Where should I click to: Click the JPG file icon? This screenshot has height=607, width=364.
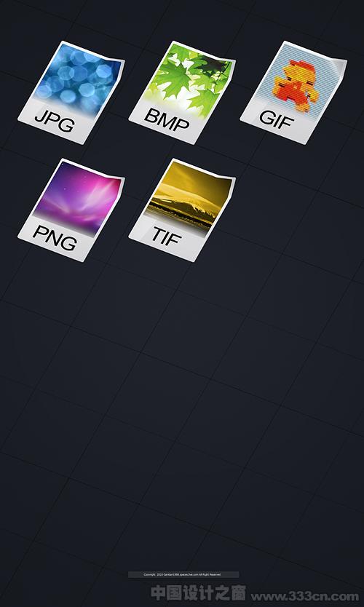71,92
